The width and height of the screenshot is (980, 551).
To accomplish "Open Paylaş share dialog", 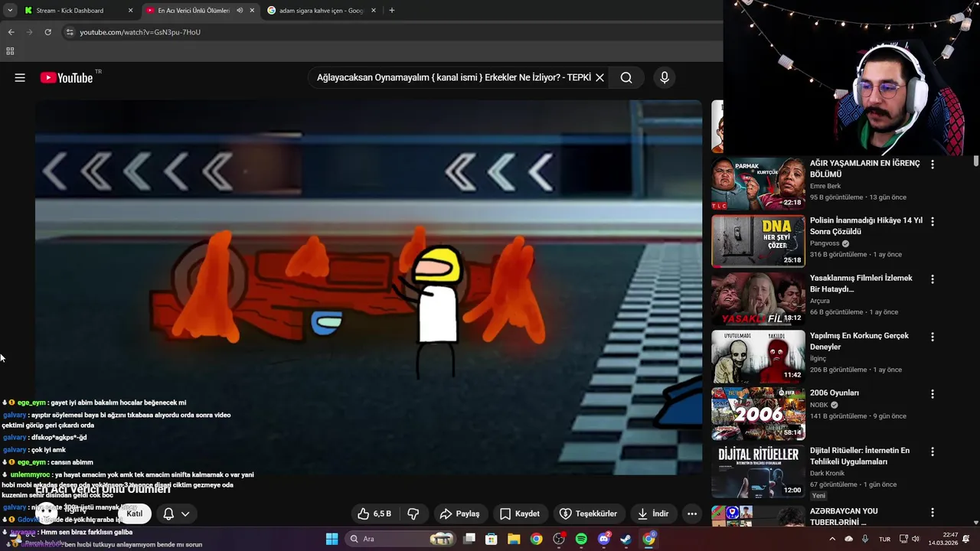I will coord(459,514).
